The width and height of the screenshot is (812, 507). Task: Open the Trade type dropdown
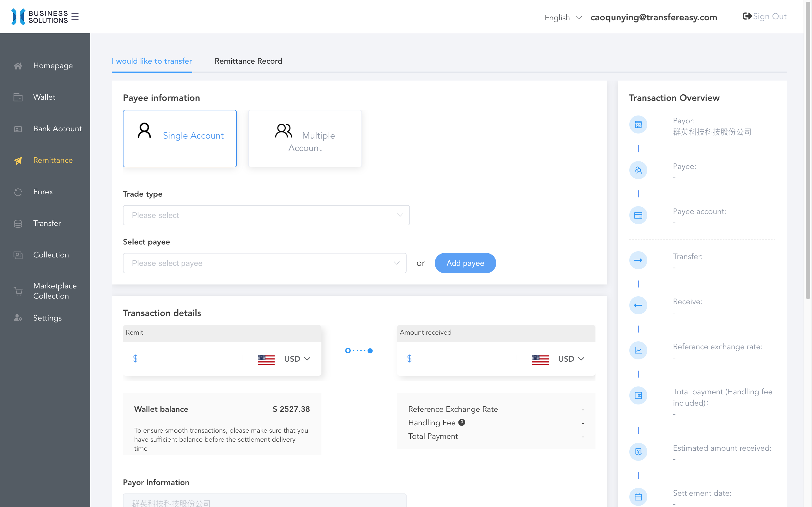(x=266, y=215)
